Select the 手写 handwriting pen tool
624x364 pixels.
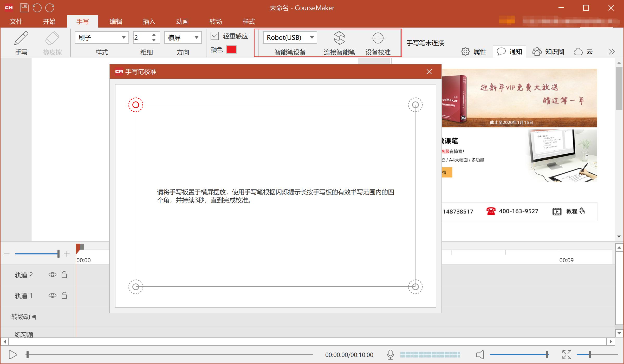pyautogui.click(x=21, y=43)
